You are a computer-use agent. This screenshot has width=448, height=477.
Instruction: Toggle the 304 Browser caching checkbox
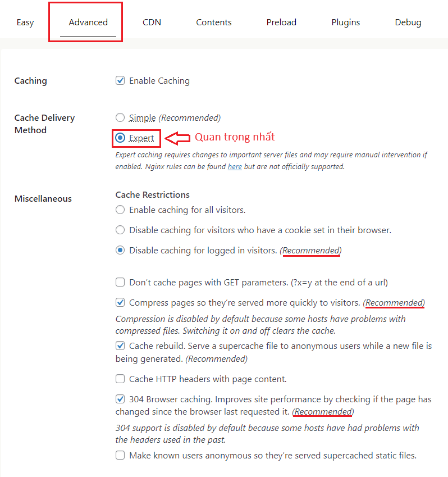pyautogui.click(x=120, y=399)
